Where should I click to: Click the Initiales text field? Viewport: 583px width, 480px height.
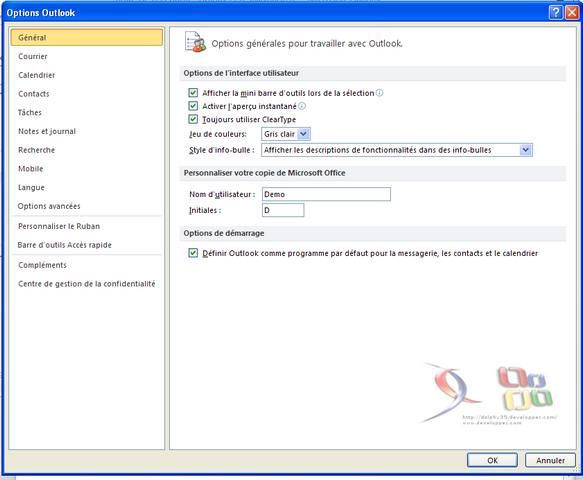coord(283,210)
